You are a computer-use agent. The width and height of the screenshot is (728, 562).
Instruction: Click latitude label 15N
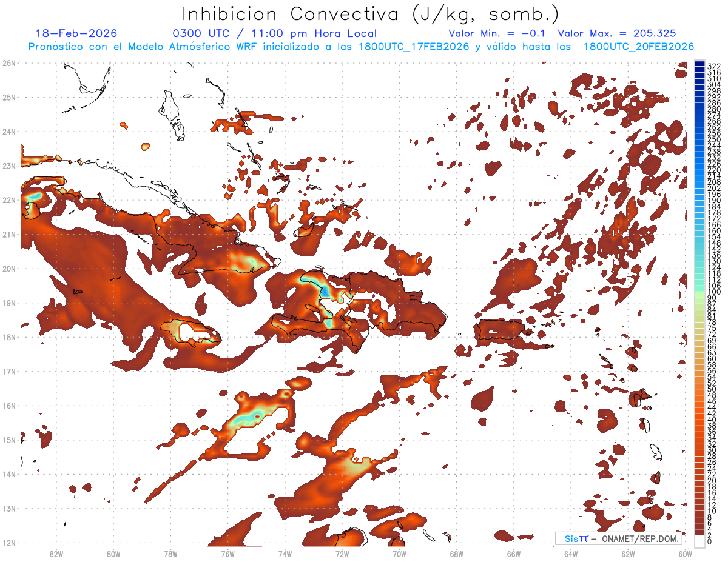(x=9, y=440)
